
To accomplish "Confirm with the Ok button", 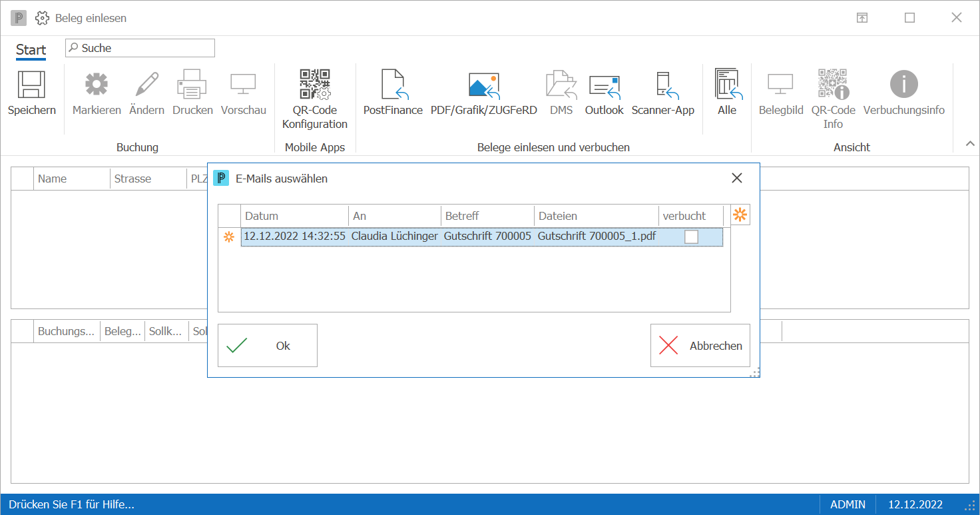I will click(268, 345).
